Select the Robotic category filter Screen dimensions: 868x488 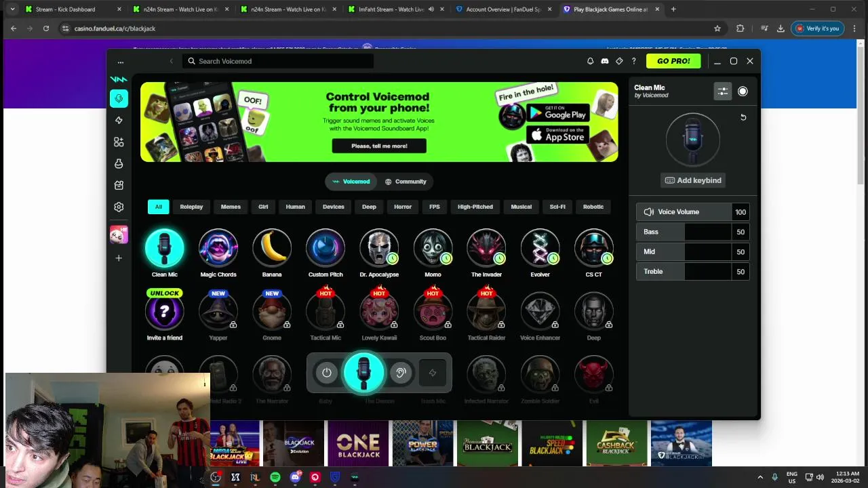point(593,207)
